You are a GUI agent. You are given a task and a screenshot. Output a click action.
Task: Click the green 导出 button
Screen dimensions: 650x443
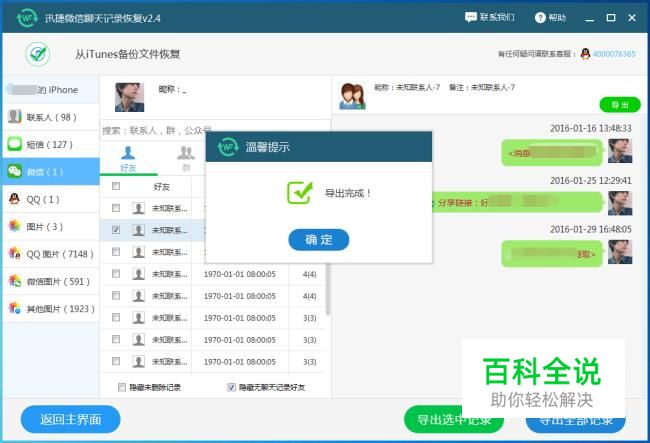(x=620, y=105)
